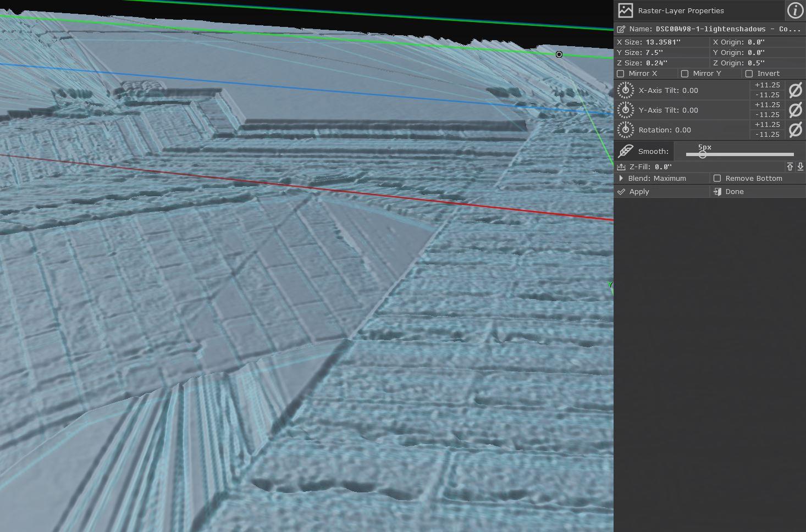This screenshot has height=532, width=806.
Task: Click the Z Size value 0.24"
Action: (x=656, y=63)
